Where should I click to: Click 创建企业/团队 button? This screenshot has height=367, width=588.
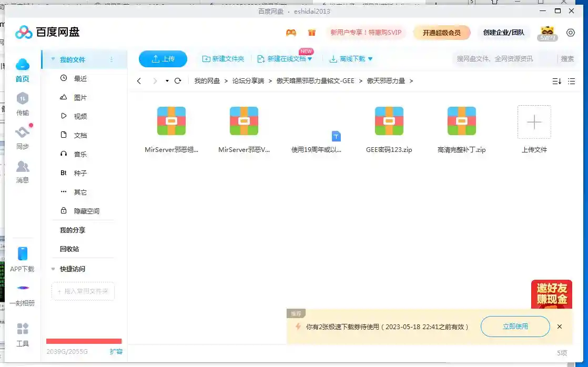pos(503,33)
